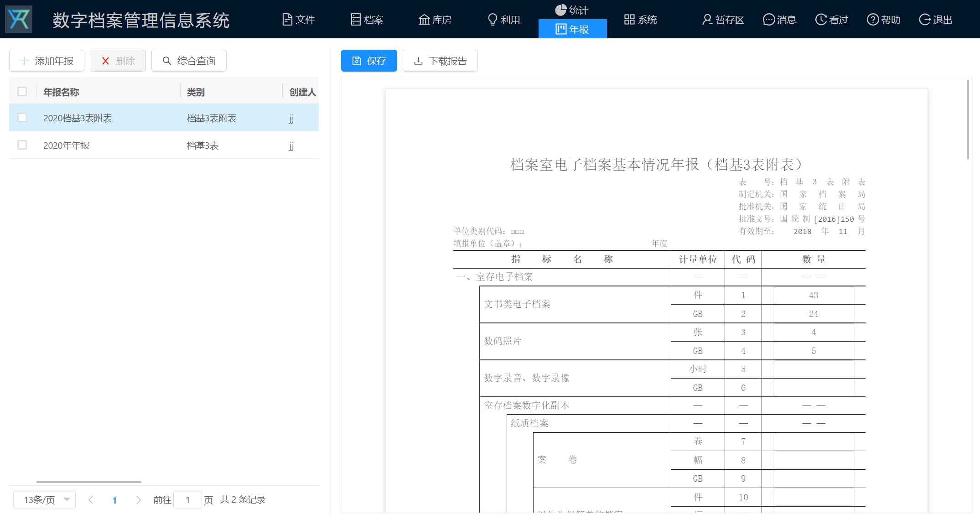Click the 文书类电子档案 row label
Screen dimensions: 980x525
[x=517, y=304]
